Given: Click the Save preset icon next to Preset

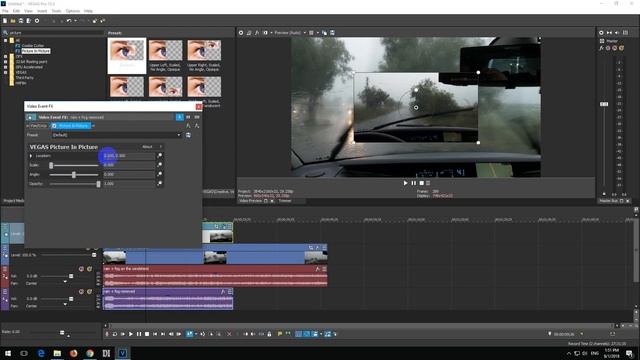Looking at the screenshot, I should click(x=188, y=135).
